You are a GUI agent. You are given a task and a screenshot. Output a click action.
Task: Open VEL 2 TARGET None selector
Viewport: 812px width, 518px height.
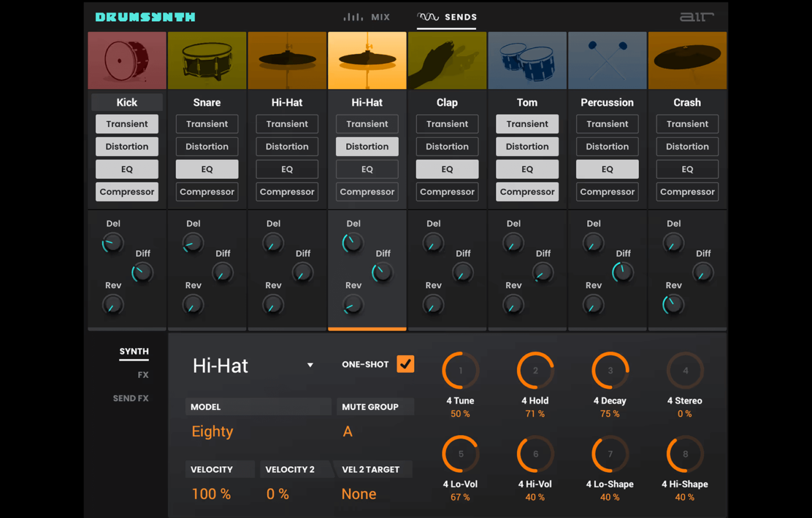click(x=359, y=494)
